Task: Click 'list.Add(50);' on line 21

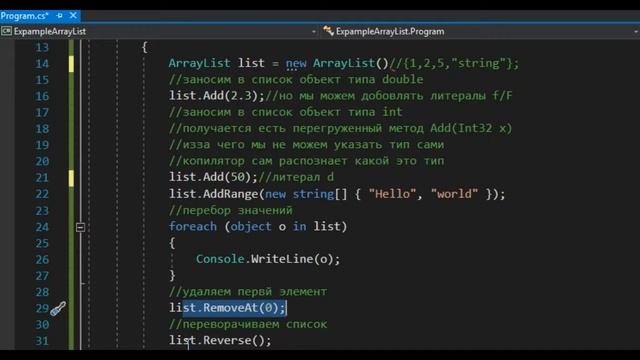Action: [x=213, y=177]
